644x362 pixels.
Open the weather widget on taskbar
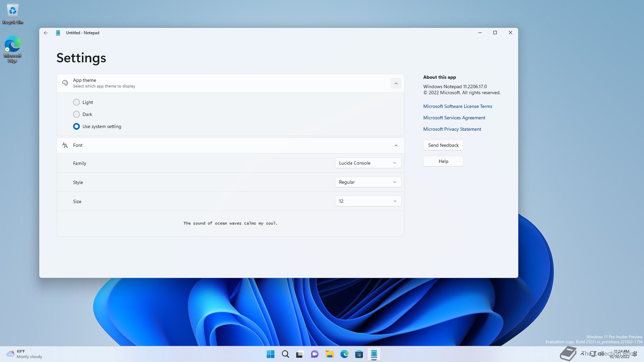[24, 354]
